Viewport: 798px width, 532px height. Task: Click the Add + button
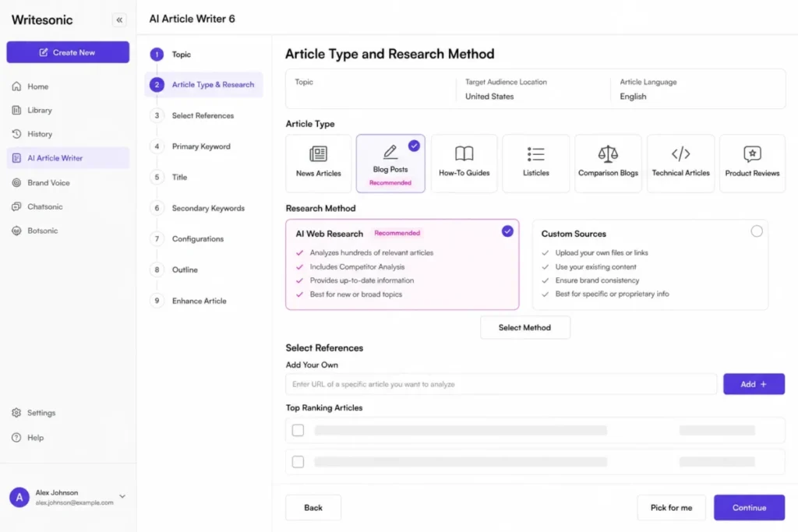(754, 384)
